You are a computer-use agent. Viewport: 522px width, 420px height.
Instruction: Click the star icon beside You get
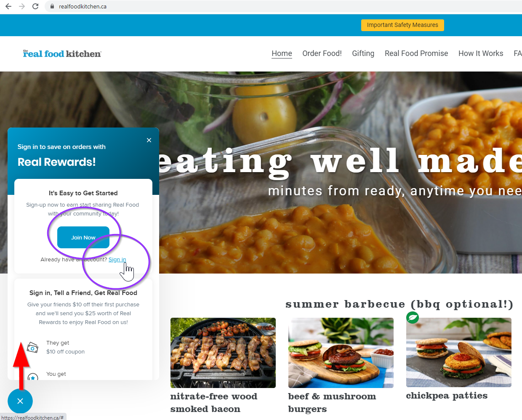tap(33, 377)
